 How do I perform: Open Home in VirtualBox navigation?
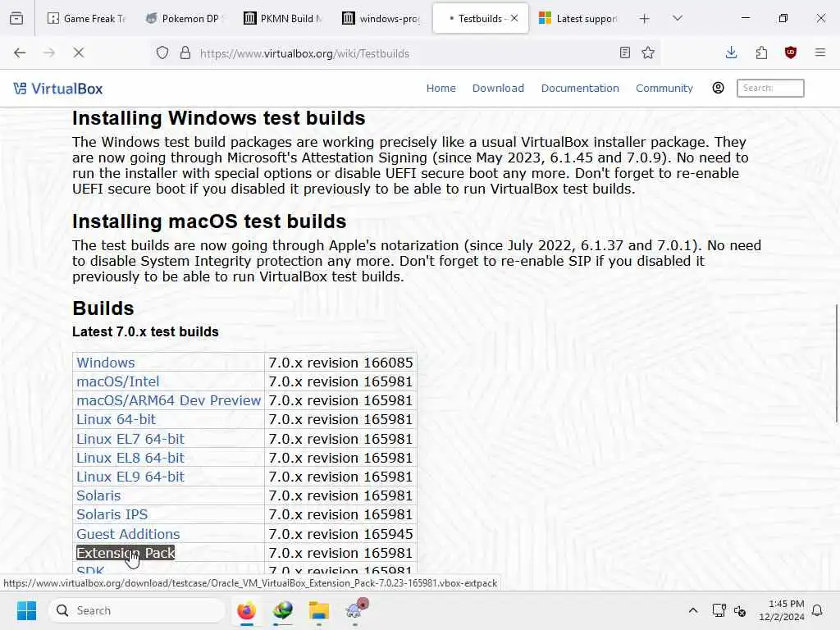point(441,88)
